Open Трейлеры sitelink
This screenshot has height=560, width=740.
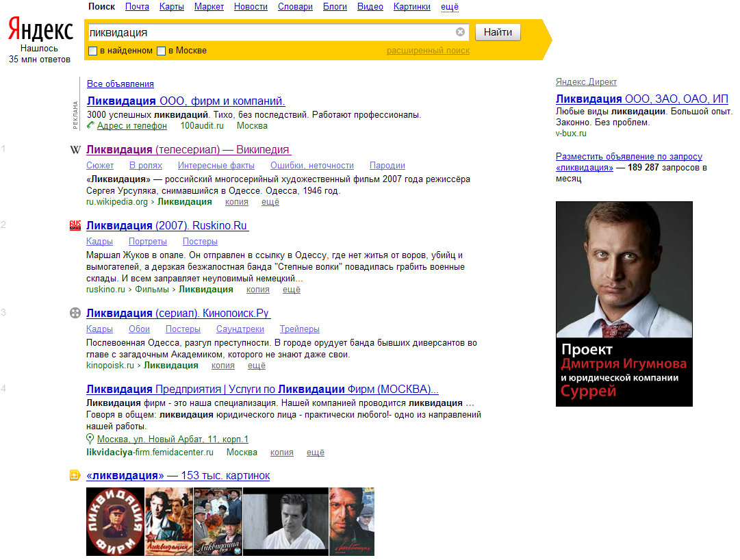pyautogui.click(x=300, y=329)
